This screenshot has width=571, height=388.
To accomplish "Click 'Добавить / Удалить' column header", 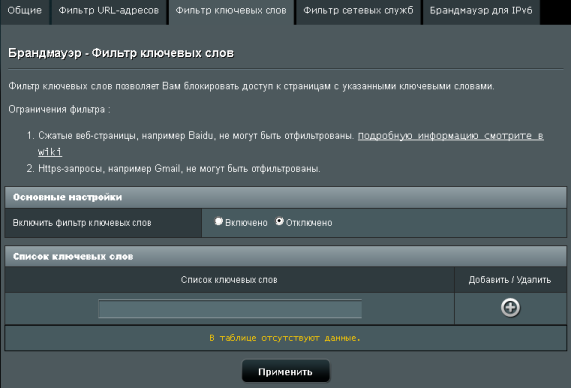I will coord(510,280).
